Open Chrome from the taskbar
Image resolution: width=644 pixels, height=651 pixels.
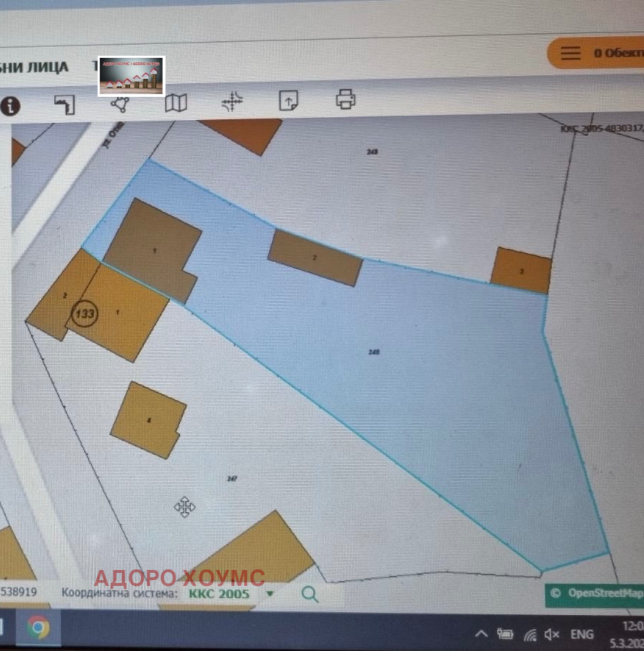point(38,628)
